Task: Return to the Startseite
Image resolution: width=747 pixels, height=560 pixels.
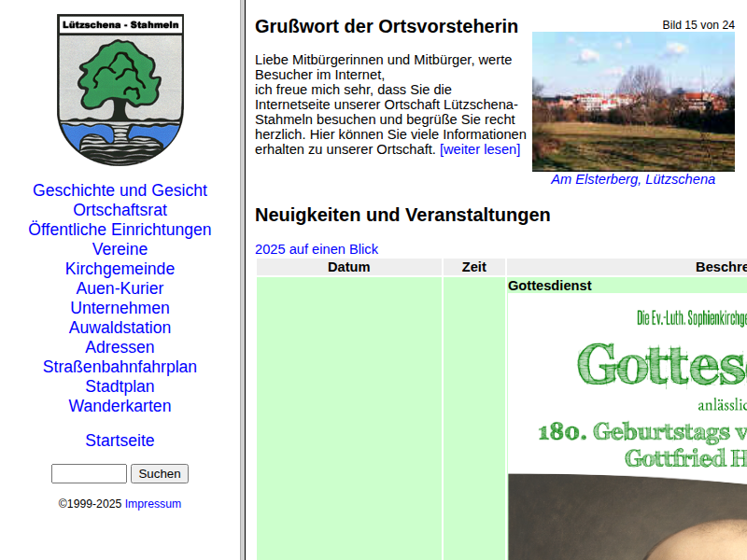Action: click(x=120, y=440)
